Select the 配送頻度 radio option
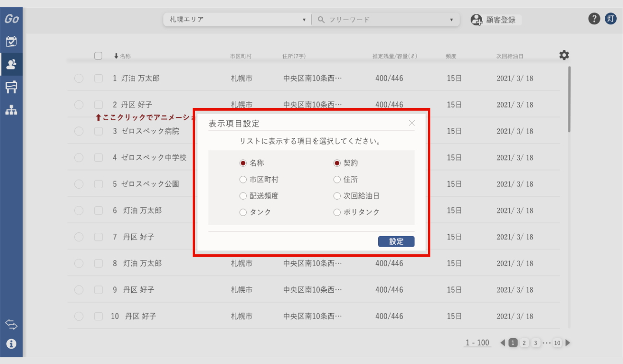 243,196
